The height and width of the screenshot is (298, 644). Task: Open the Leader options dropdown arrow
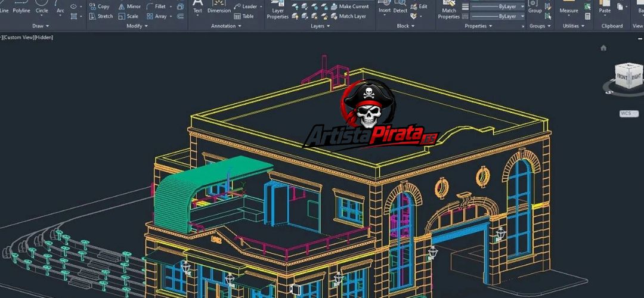[x=261, y=7]
